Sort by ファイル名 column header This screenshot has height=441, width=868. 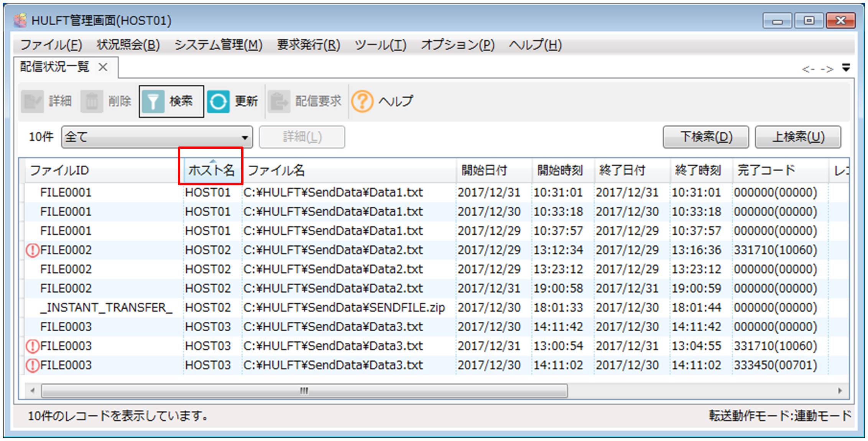coord(349,170)
